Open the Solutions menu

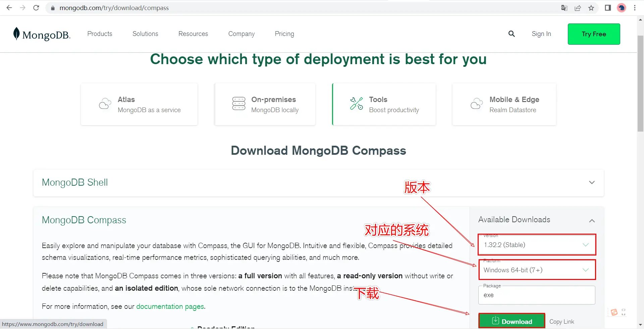click(145, 34)
